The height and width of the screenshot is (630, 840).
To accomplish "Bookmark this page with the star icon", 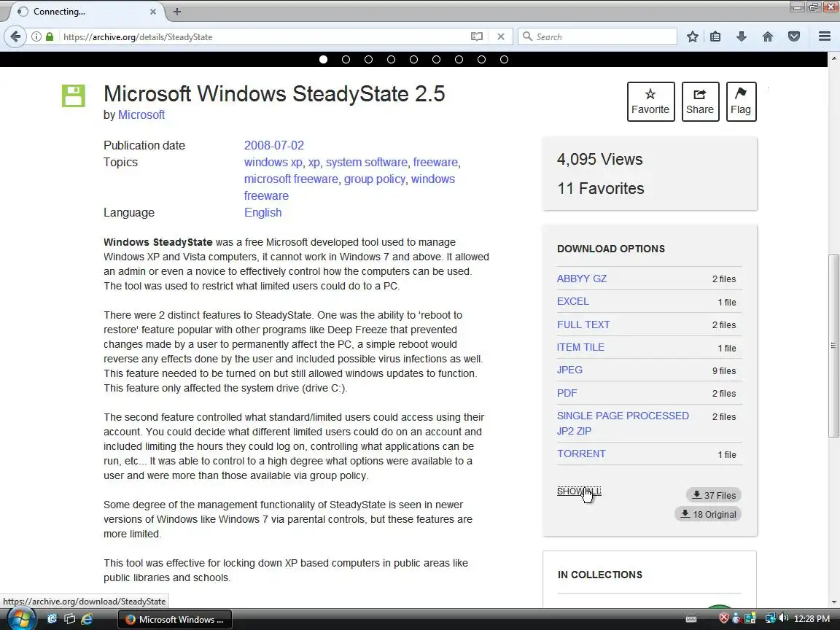I will 693,36.
